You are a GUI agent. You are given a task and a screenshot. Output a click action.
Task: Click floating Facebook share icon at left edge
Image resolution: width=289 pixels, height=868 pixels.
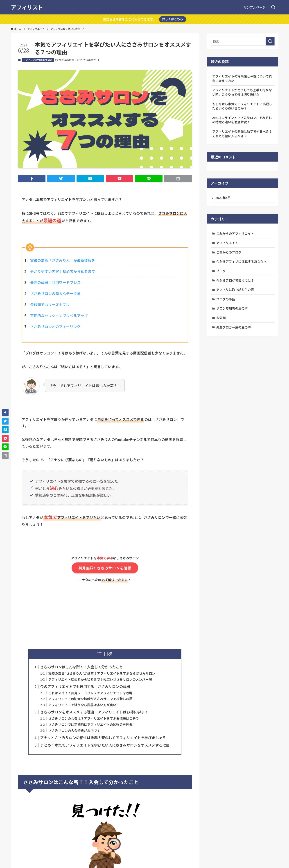click(x=5, y=412)
